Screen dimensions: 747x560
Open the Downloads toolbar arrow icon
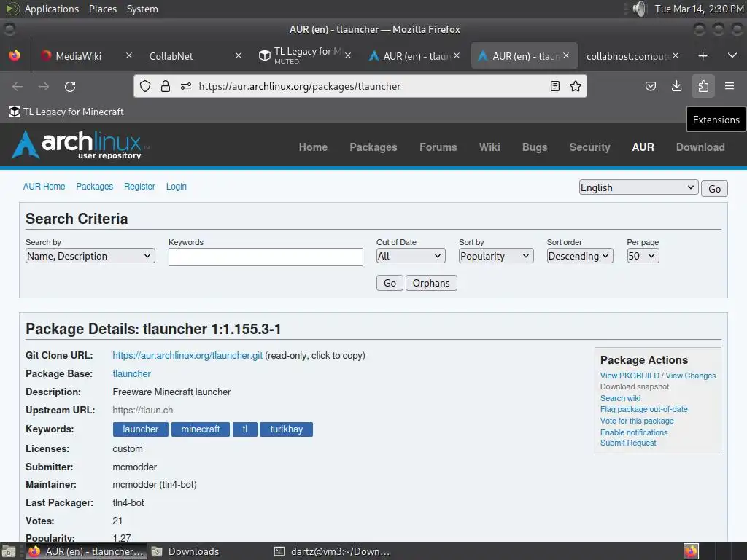pos(676,86)
